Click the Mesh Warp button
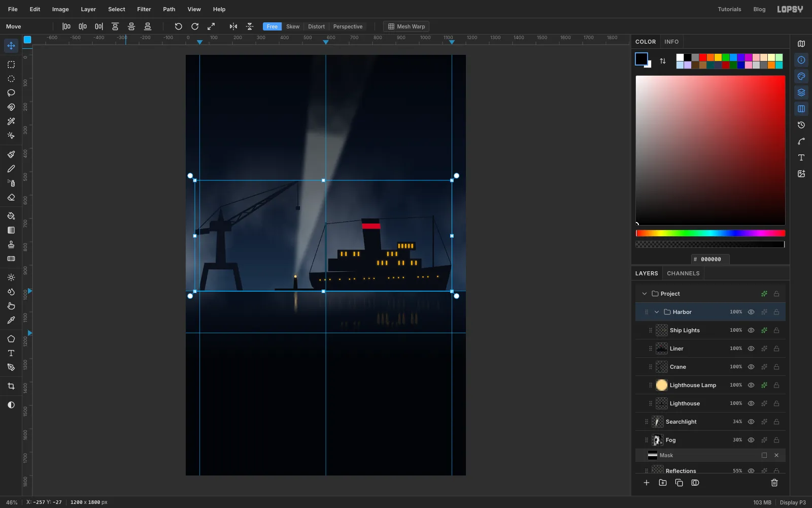This screenshot has height=508, width=812. (x=407, y=26)
